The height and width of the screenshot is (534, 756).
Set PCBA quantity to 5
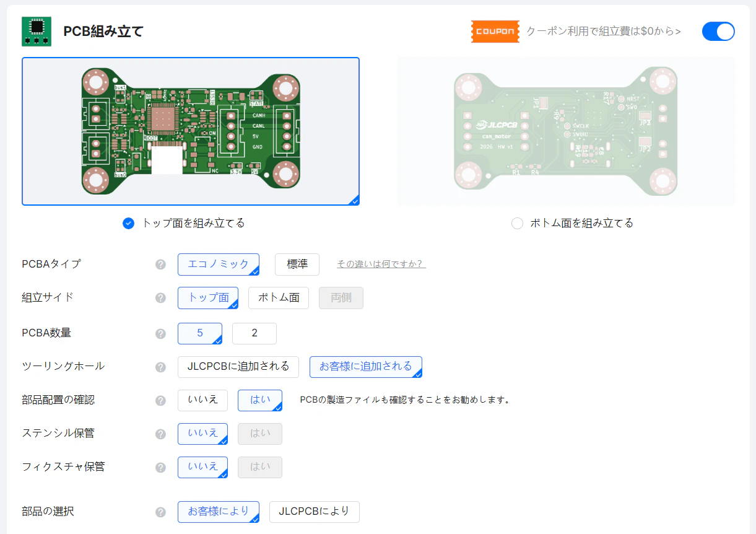(200, 334)
